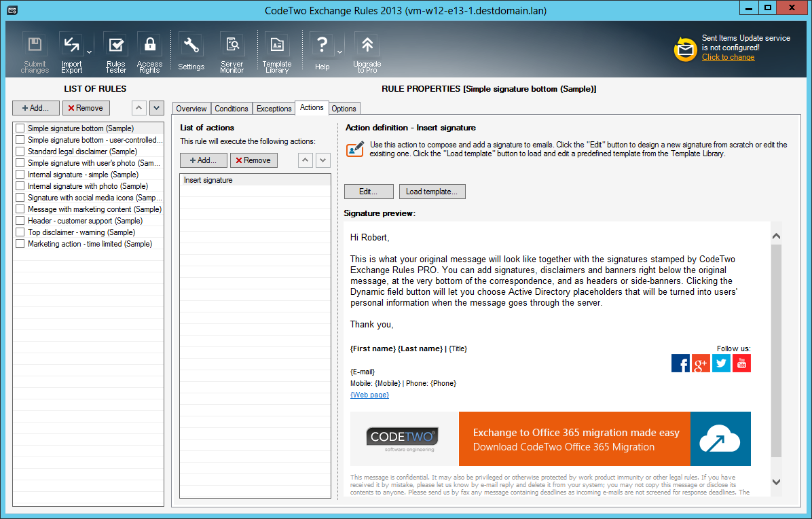Open the Import Export tool
The image size is (812, 519).
[71, 52]
